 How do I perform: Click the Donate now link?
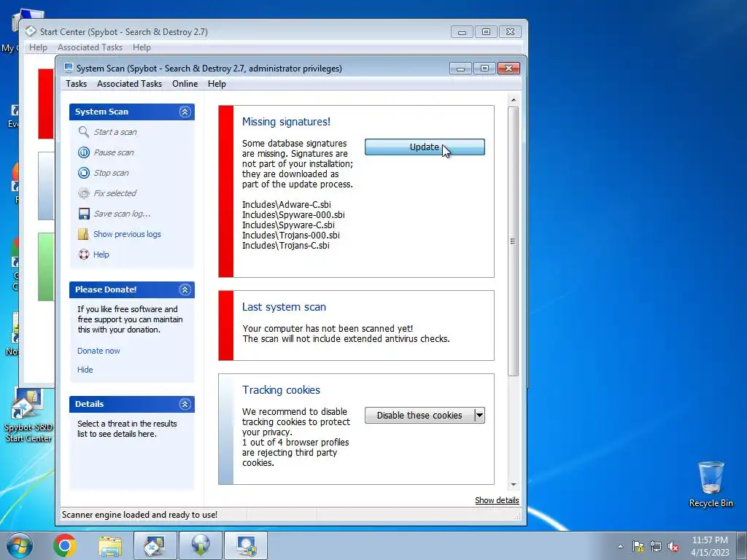(x=98, y=351)
